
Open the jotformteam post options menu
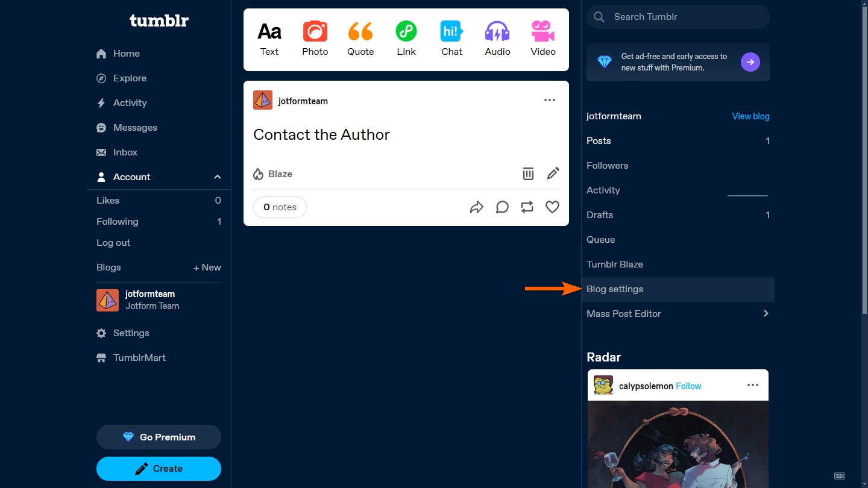tap(550, 100)
